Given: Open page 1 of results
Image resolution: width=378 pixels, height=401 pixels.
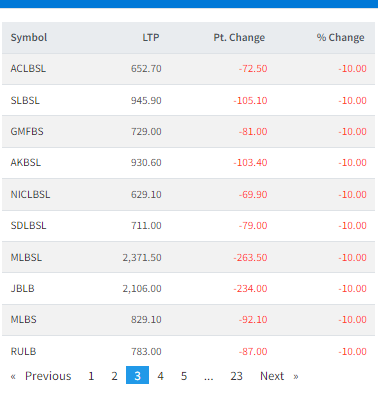Looking at the screenshot, I should 91,376.
